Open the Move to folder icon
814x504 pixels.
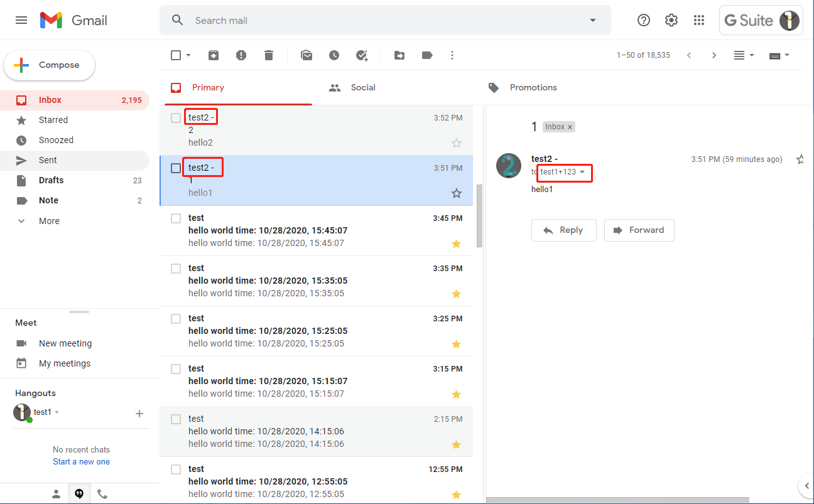coord(399,55)
